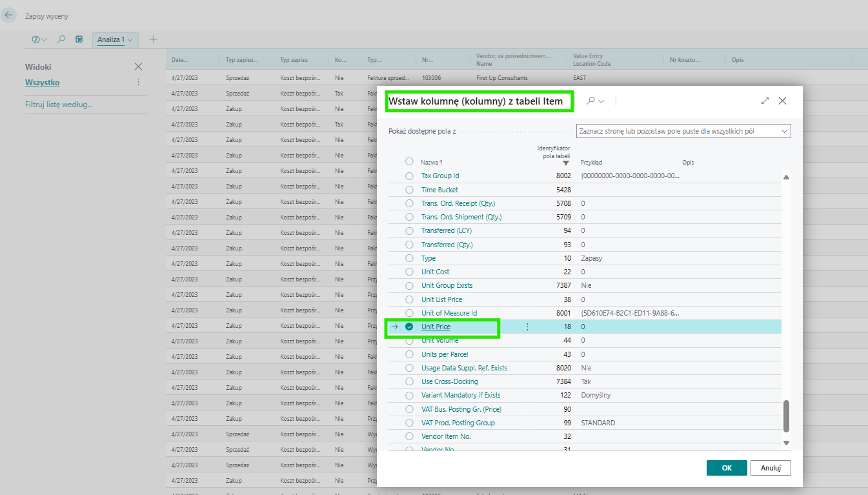The image size is (868, 495).
Task: Open the search icon in the dialog header
Action: click(x=590, y=101)
